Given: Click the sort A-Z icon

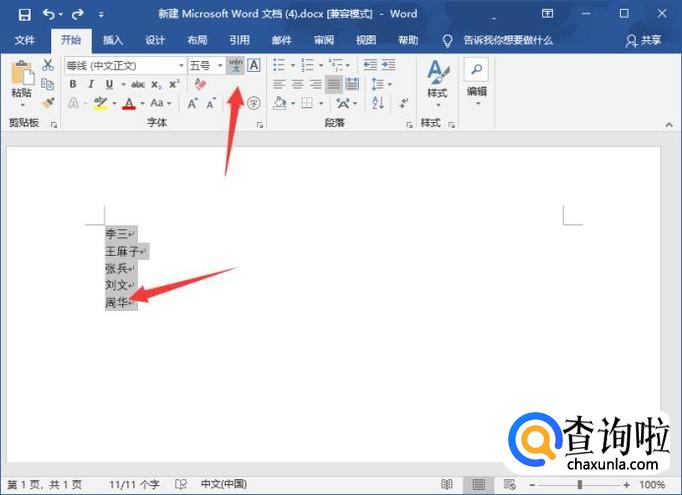Looking at the screenshot, I should [x=378, y=103].
